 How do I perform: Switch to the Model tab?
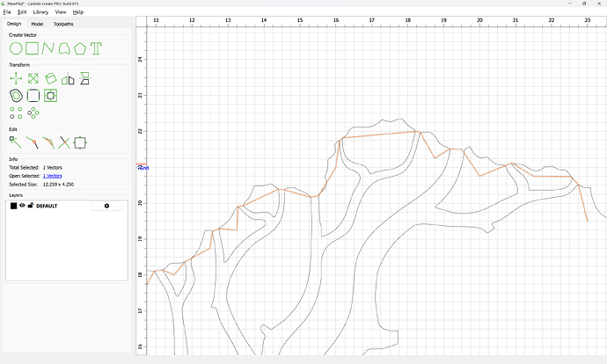[x=37, y=24]
